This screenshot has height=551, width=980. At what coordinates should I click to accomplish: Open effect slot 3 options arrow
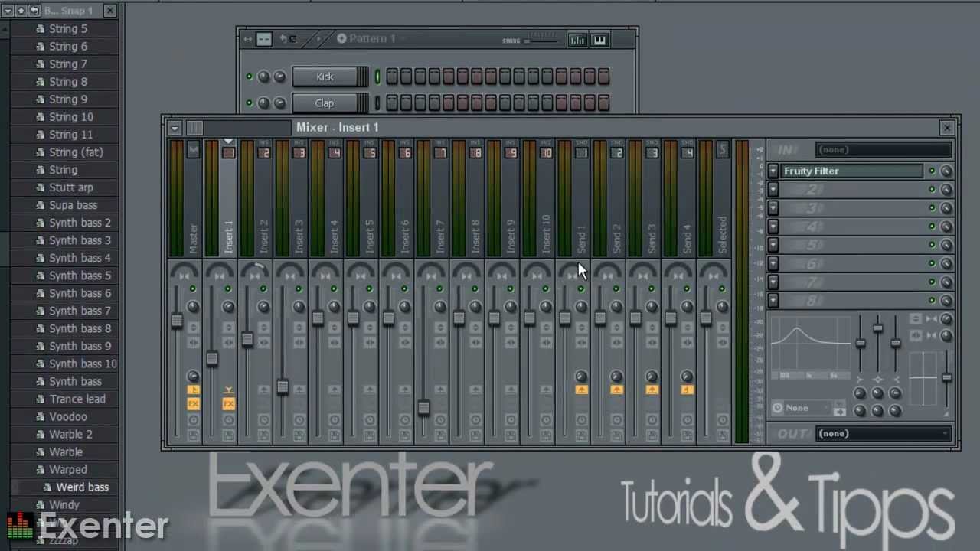point(773,208)
